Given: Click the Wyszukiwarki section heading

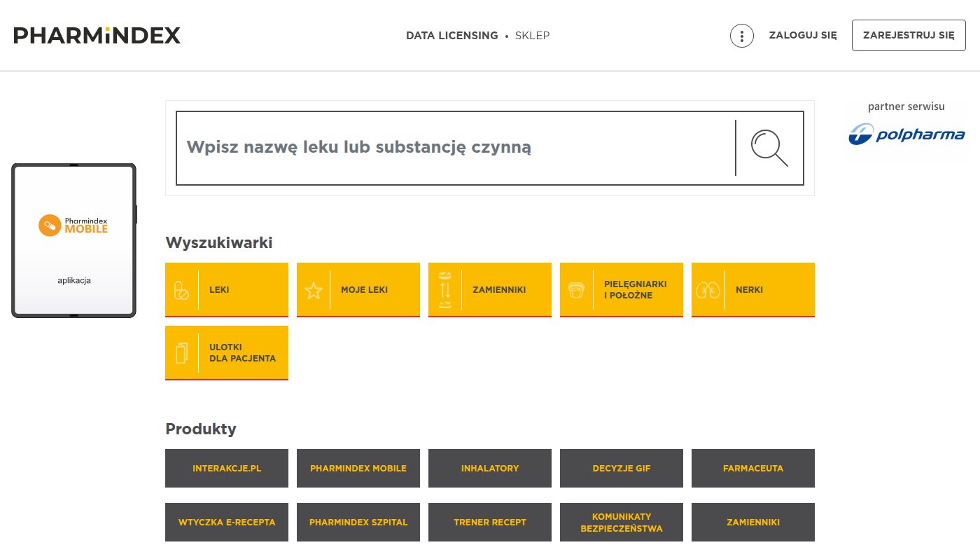Looking at the screenshot, I should (218, 242).
